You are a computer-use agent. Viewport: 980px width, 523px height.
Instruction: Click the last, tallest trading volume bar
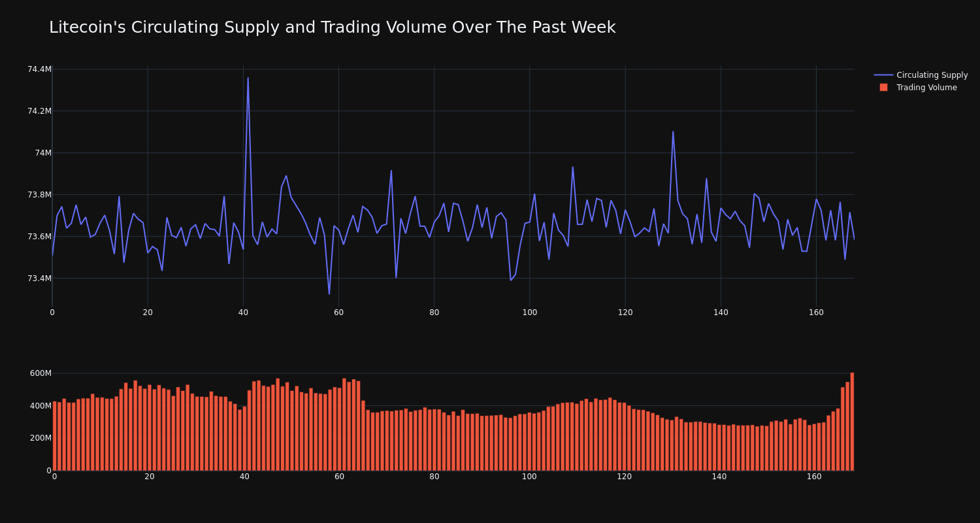(852, 422)
